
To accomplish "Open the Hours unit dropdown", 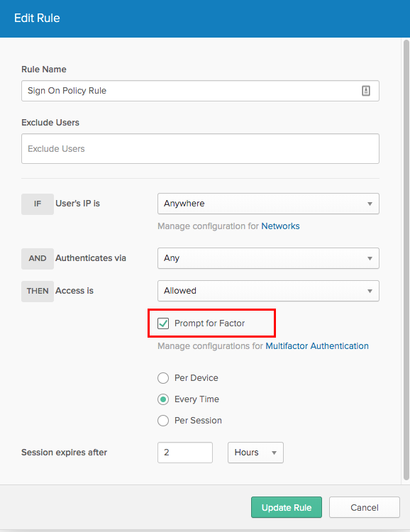I will 255,453.
